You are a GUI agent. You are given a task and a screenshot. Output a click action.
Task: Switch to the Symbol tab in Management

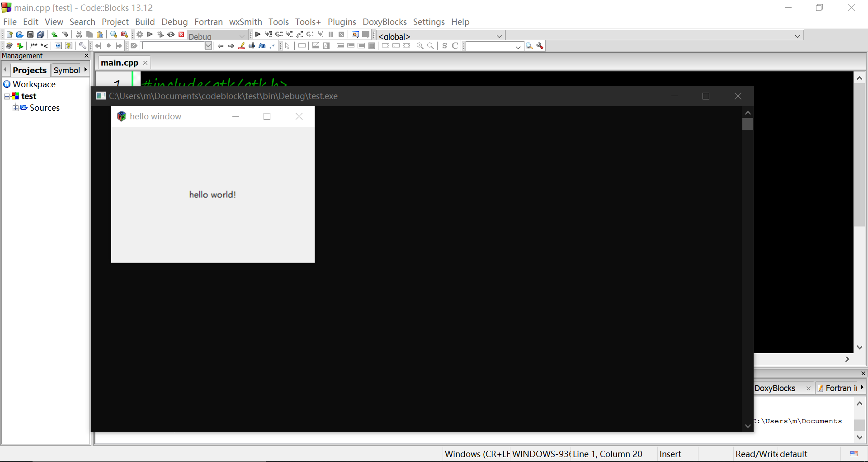coord(66,70)
